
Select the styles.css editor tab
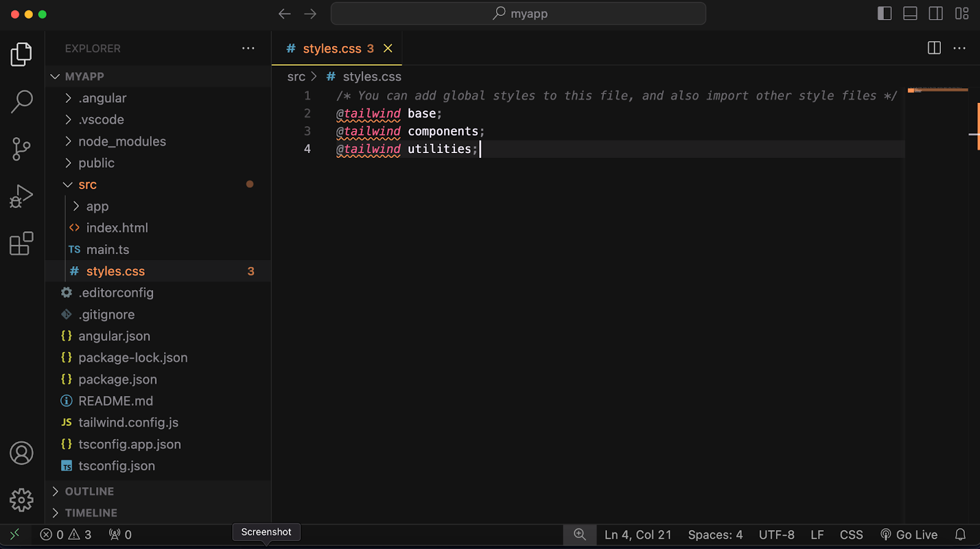tap(331, 48)
